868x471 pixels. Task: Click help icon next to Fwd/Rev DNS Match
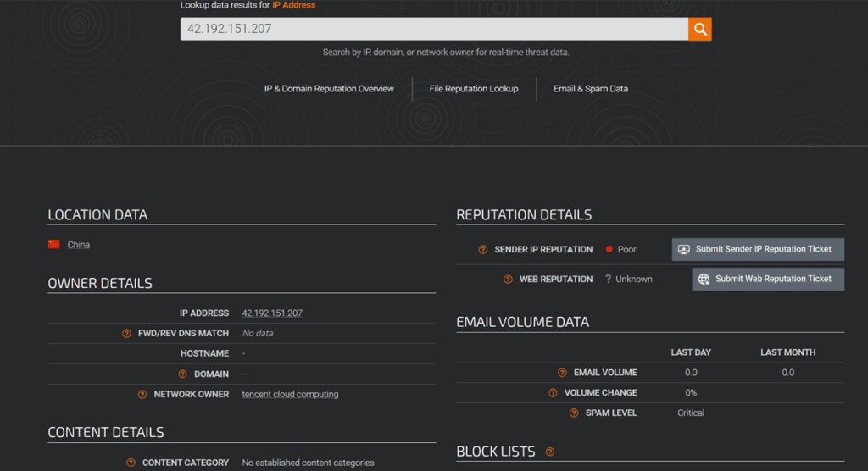coord(126,334)
